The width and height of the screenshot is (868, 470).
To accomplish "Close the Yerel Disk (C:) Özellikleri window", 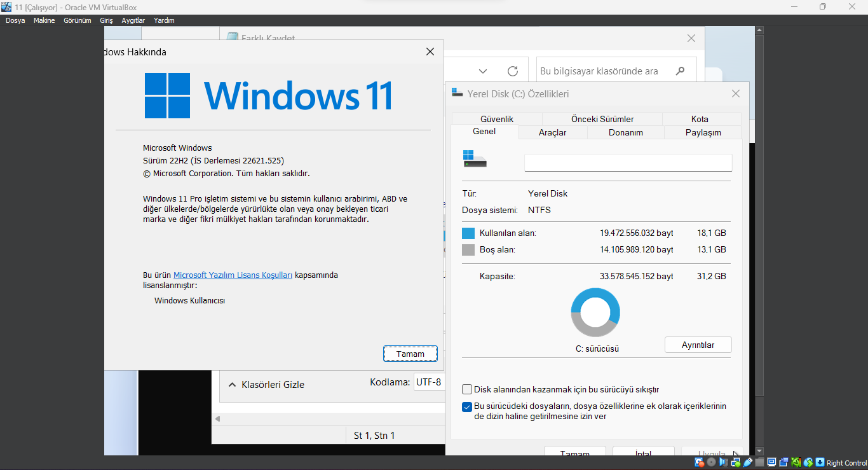I will pos(736,93).
